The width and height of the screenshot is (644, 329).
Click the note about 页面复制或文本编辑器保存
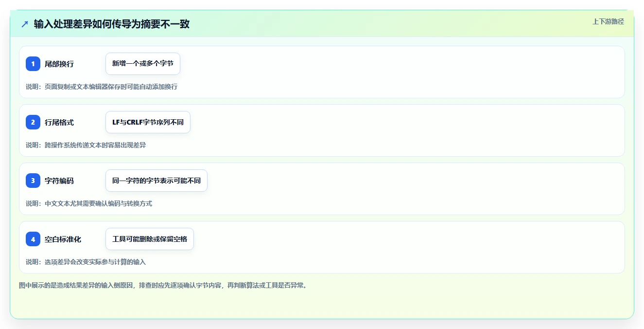(x=102, y=87)
